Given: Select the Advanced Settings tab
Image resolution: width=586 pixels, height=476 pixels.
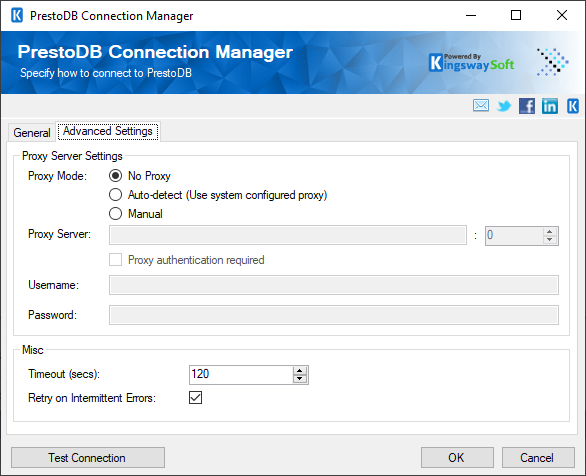Looking at the screenshot, I should pyautogui.click(x=108, y=131).
